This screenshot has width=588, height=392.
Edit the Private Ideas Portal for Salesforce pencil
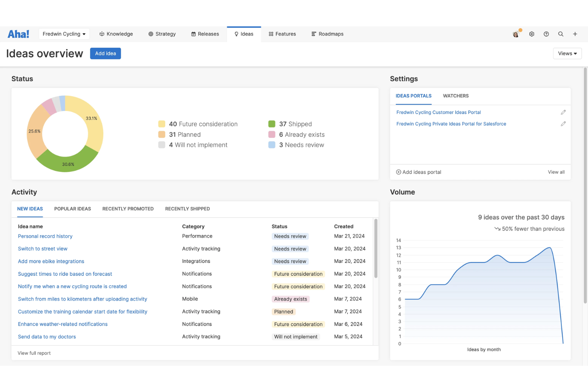(563, 124)
